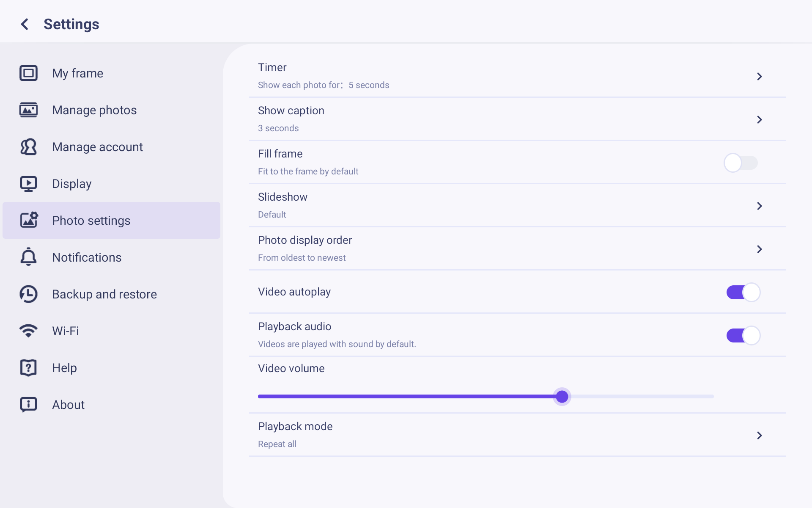
Task: Click the Backup and restore clock icon
Action: pyautogui.click(x=28, y=294)
